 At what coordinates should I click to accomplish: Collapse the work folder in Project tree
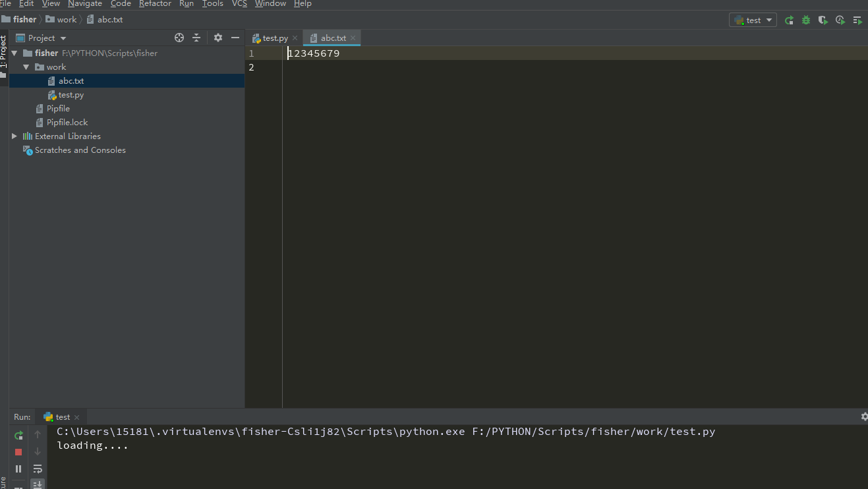point(26,67)
